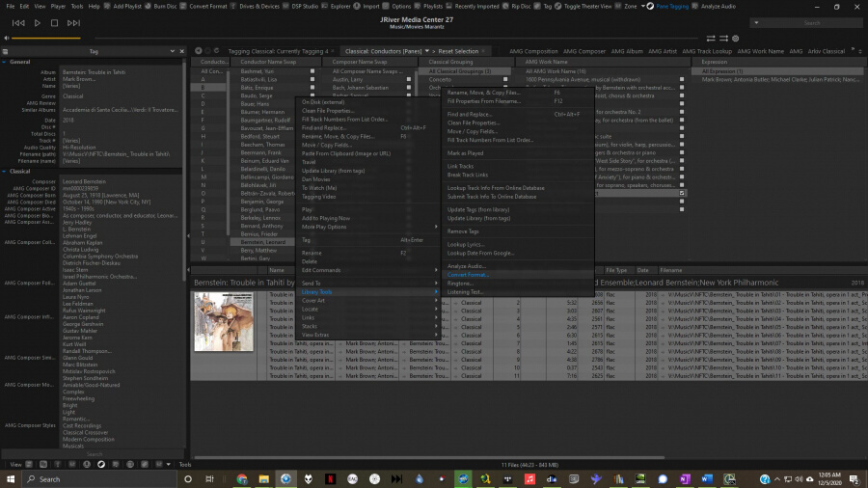Click the playback seek bar
Screen dimensions: 868x488
(397, 39)
